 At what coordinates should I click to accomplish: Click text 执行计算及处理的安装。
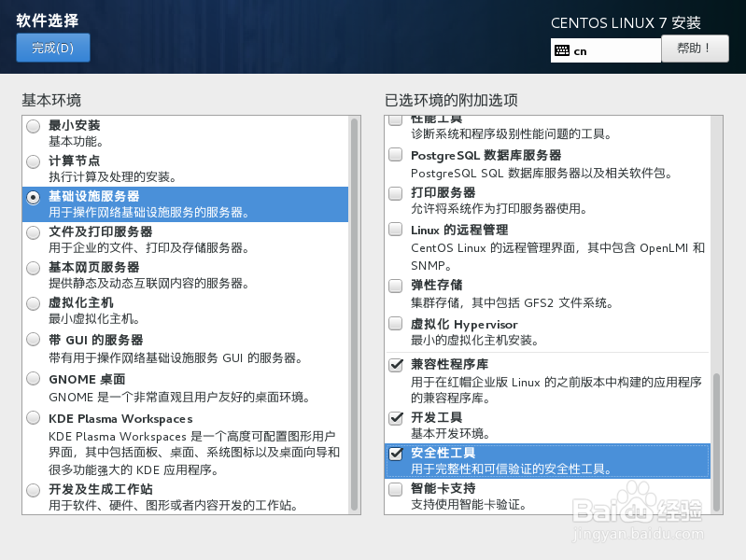coord(113,177)
